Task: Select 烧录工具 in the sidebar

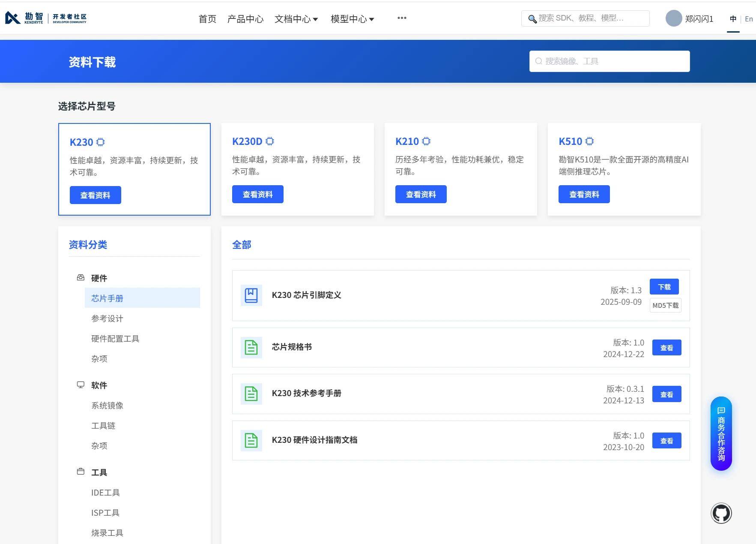Action: pos(107,533)
